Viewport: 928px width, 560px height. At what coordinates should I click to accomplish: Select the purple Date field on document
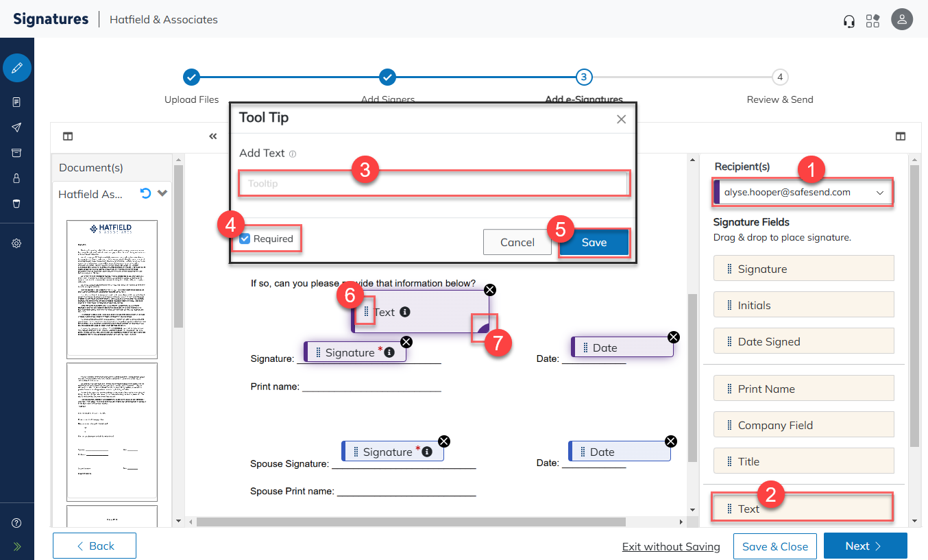[622, 348]
